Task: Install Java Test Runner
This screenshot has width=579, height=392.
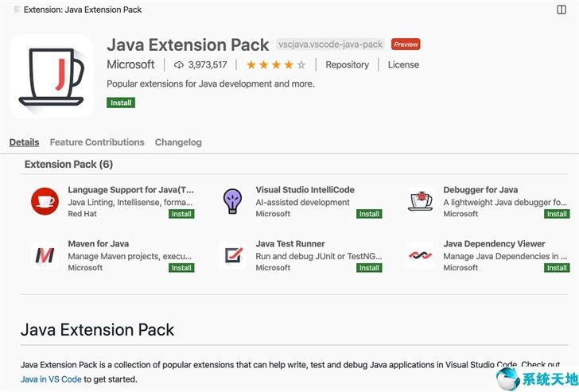Action: 369,268
